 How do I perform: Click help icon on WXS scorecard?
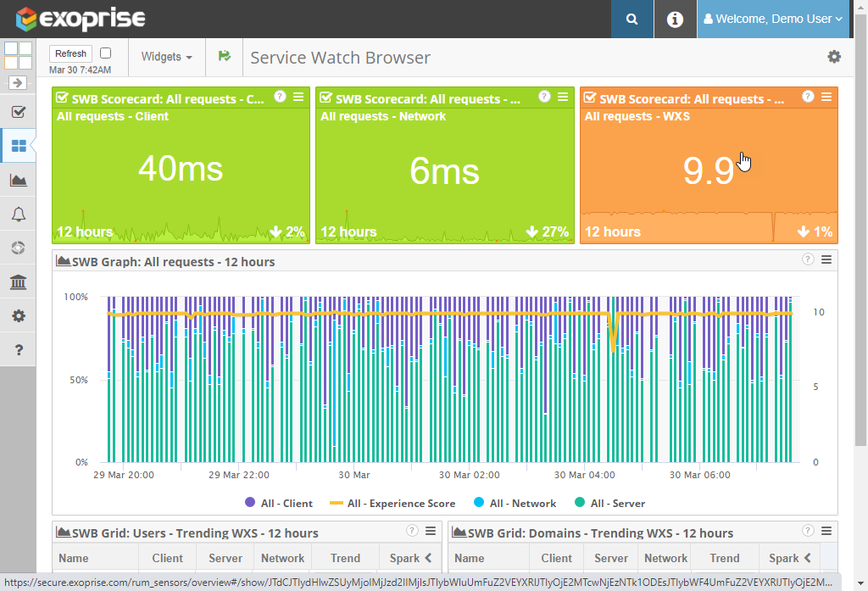(x=808, y=97)
